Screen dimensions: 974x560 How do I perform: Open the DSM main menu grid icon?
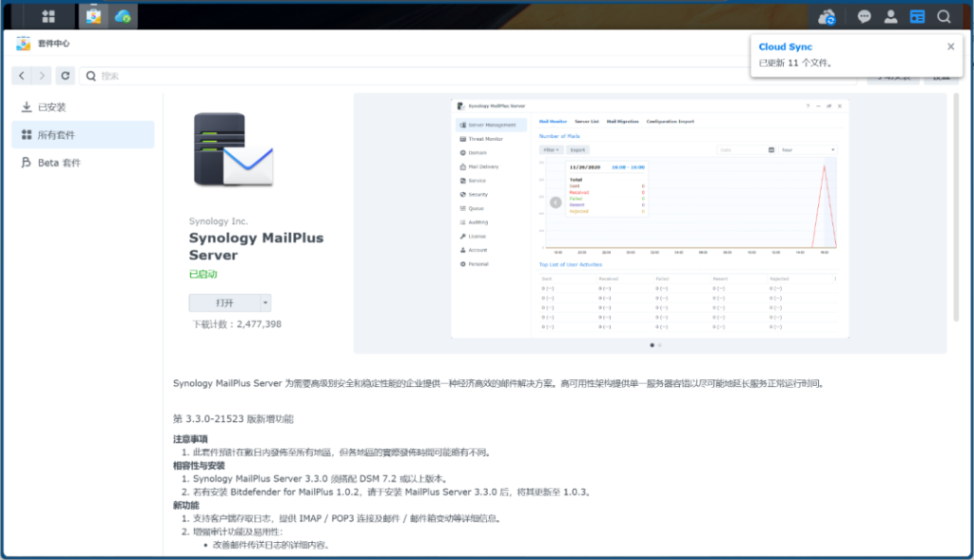(x=49, y=17)
